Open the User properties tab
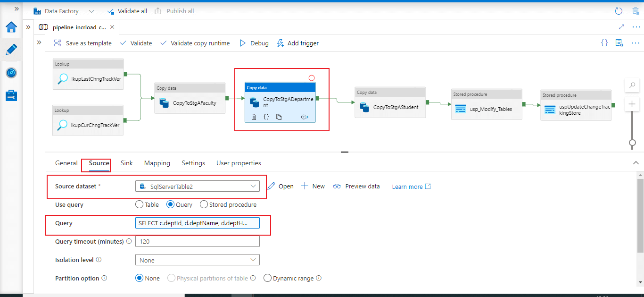644x297 pixels. click(239, 163)
